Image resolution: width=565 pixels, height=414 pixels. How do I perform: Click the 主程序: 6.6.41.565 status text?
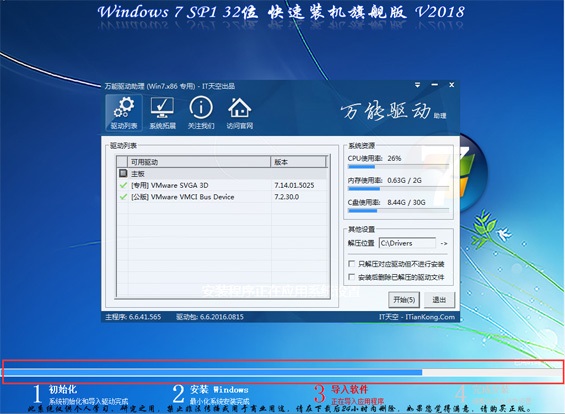coord(133,317)
